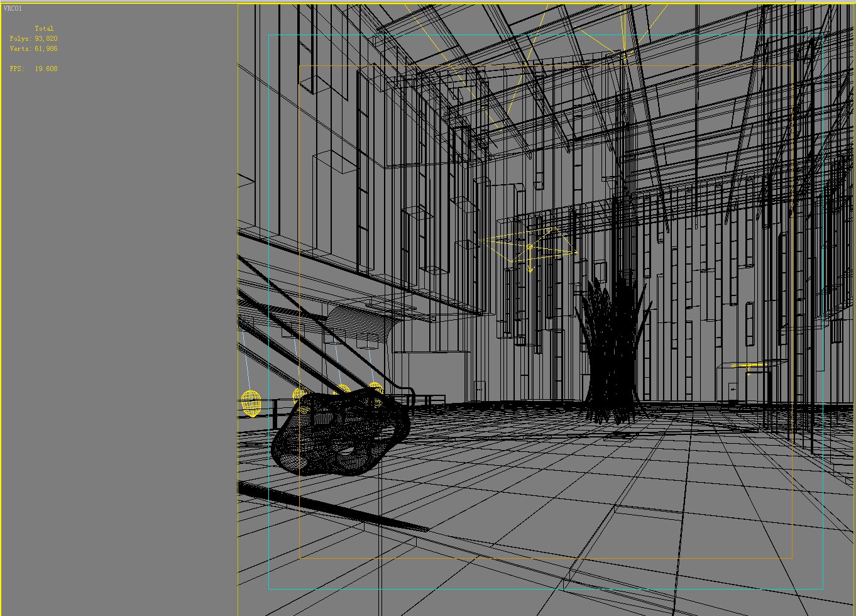The height and width of the screenshot is (616, 856).
Task: Click the FPS readout value
Action: pyautogui.click(x=45, y=69)
